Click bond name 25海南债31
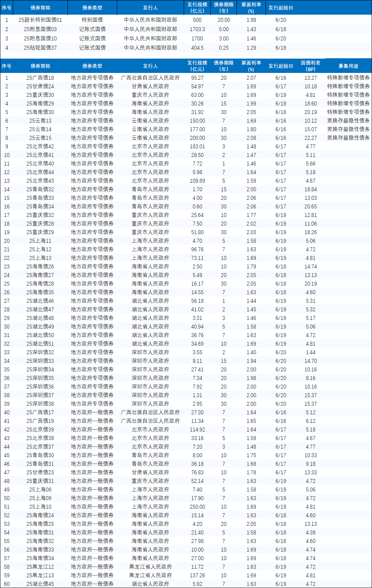 pyautogui.click(x=40, y=533)
